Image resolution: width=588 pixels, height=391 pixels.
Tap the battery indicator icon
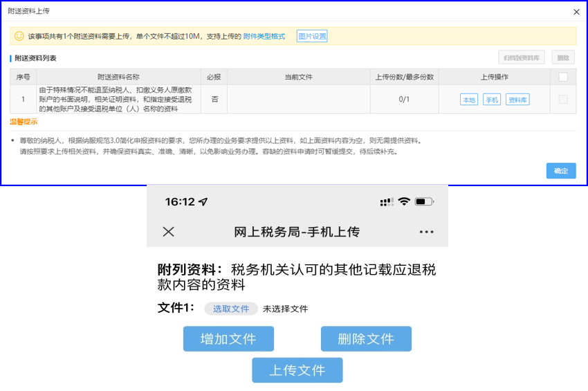(423, 201)
